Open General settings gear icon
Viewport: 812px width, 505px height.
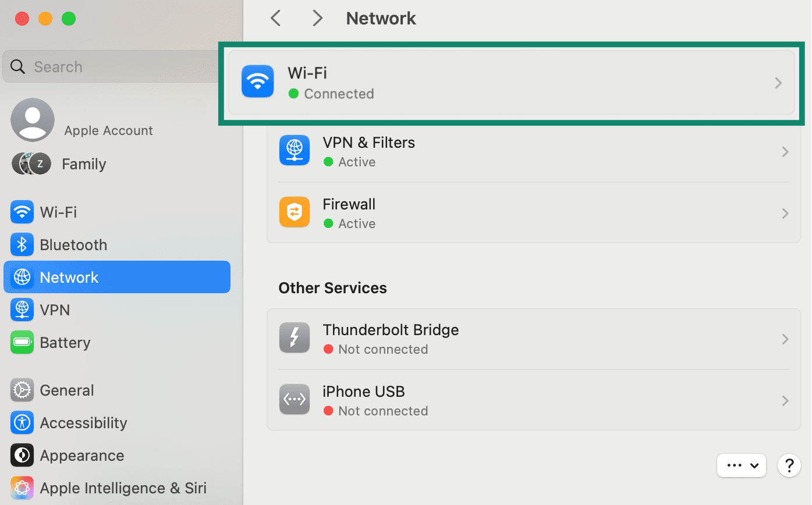pyautogui.click(x=22, y=390)
